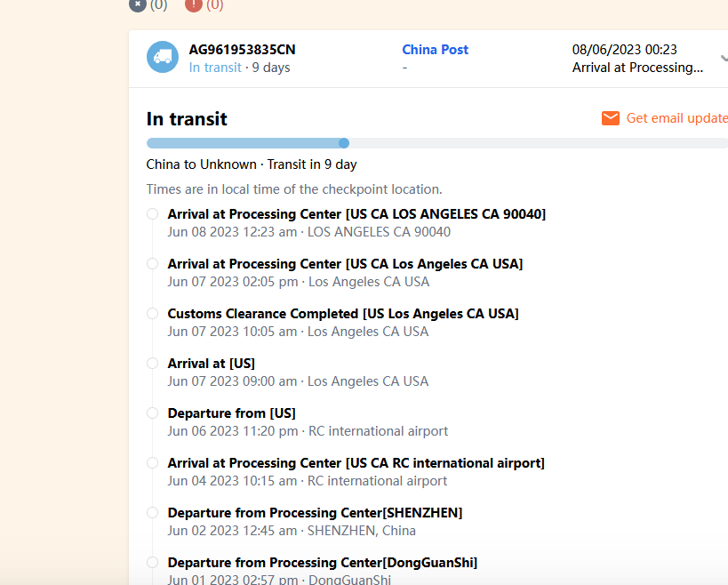
Task: Click the gray X status filter icon
Action: pos(137,4)
